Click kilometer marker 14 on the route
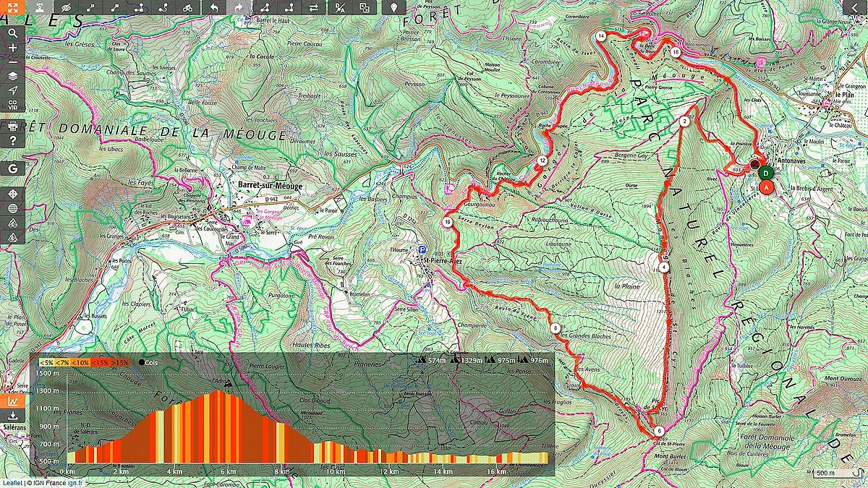The image size is (868, 488). tap(601, 35)
